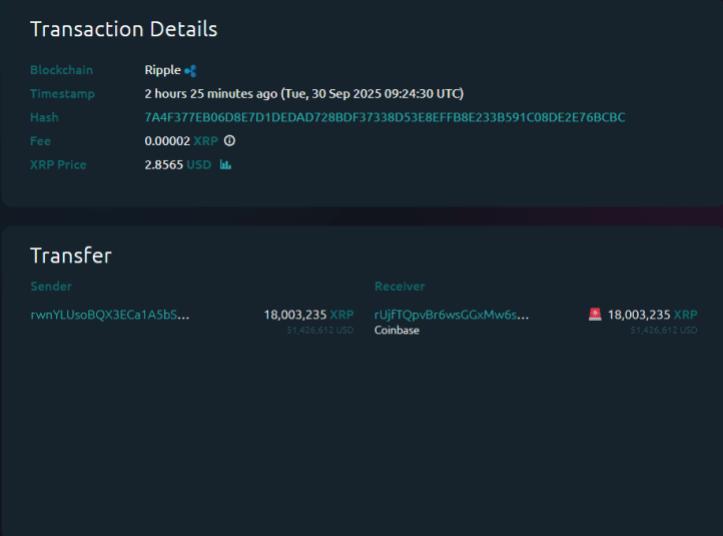The width and height of the screenshot is (723, 536).
Task: Click the red siren alert icon
Action: click(595, 314)
